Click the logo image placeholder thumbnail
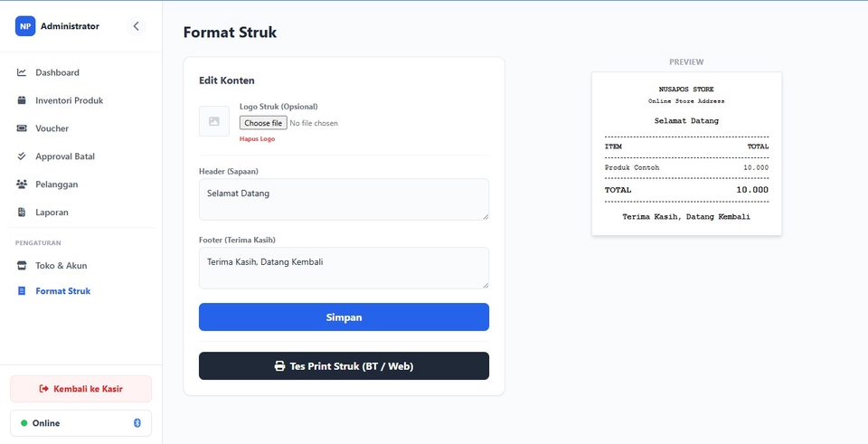 point(214,121)
